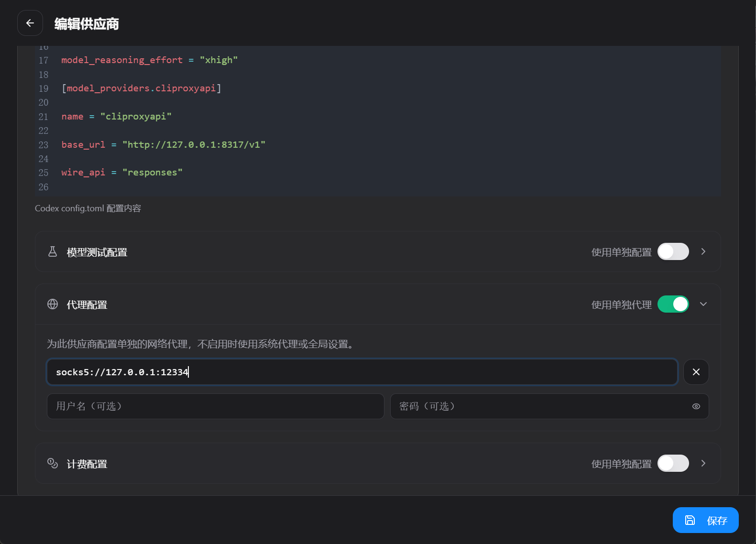This screenshot has width=756, height=544.
Task: Click the back arrow button
Action: (30, 23)
